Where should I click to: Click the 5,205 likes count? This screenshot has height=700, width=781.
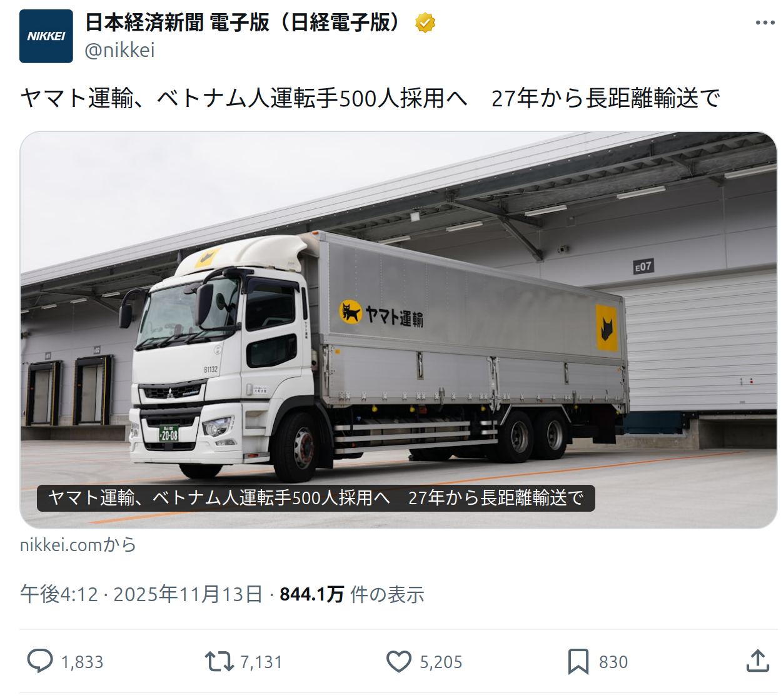[441, 662]
